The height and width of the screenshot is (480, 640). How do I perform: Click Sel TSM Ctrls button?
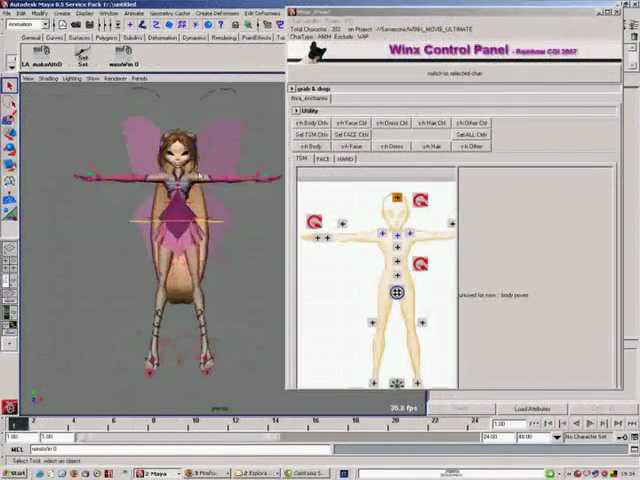(311, 134)
